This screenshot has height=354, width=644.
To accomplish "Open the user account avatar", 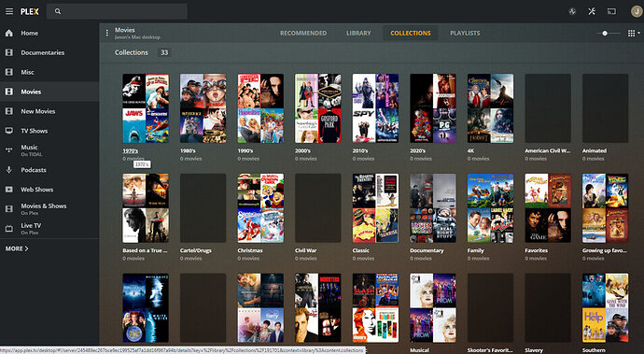I will 637,11.
